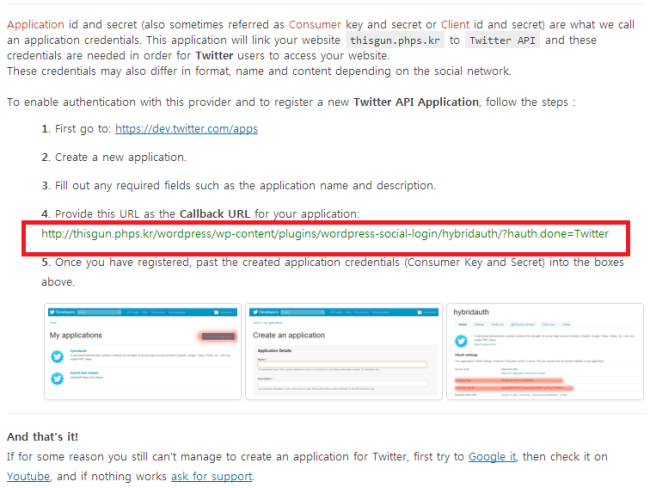
Task: Open the 'Create an application' screenshot thumbnail
Action: click(x=344, y=352)
